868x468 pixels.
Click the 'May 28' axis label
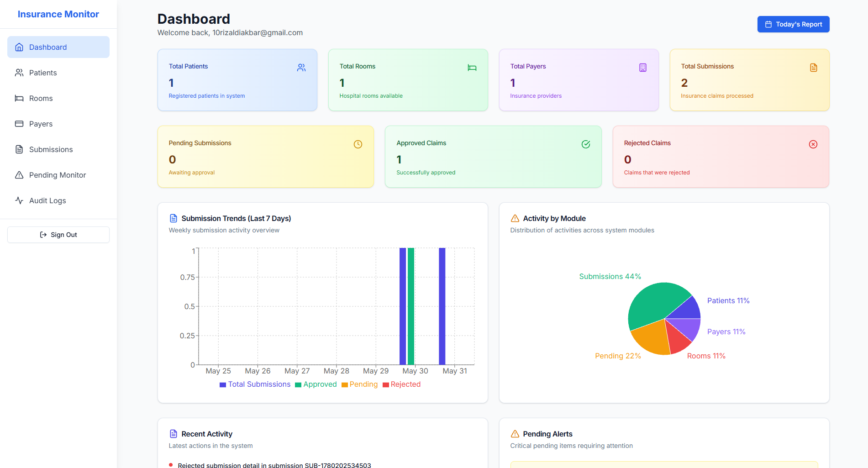(337, 371)
